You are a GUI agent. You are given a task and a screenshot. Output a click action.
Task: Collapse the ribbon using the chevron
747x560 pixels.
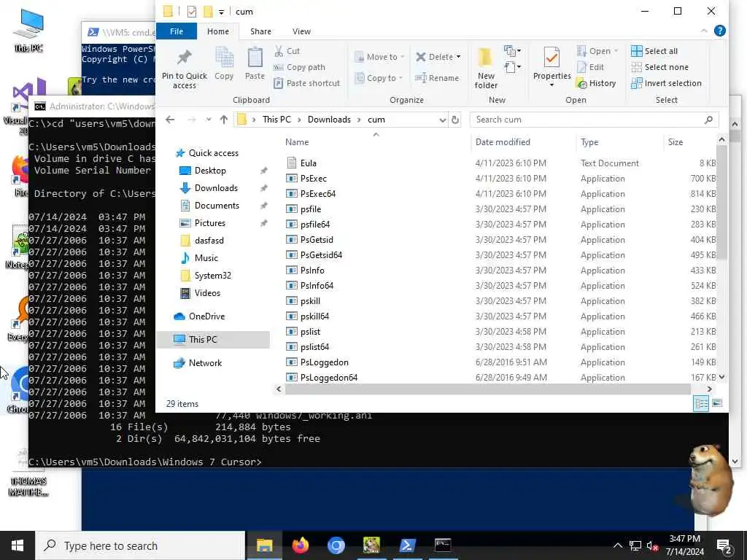click(x=704, y=31)
